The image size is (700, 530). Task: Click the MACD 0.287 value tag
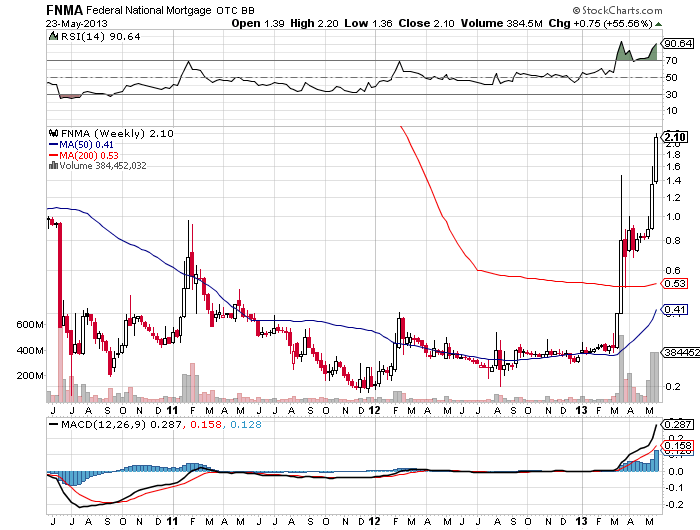point(677,424)
